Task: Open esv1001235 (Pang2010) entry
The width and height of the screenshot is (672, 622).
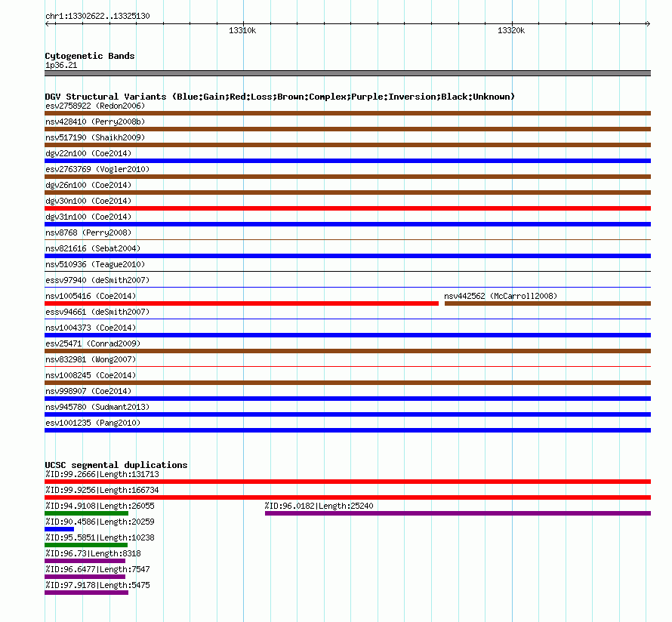Action: click(x=93, y=423)
